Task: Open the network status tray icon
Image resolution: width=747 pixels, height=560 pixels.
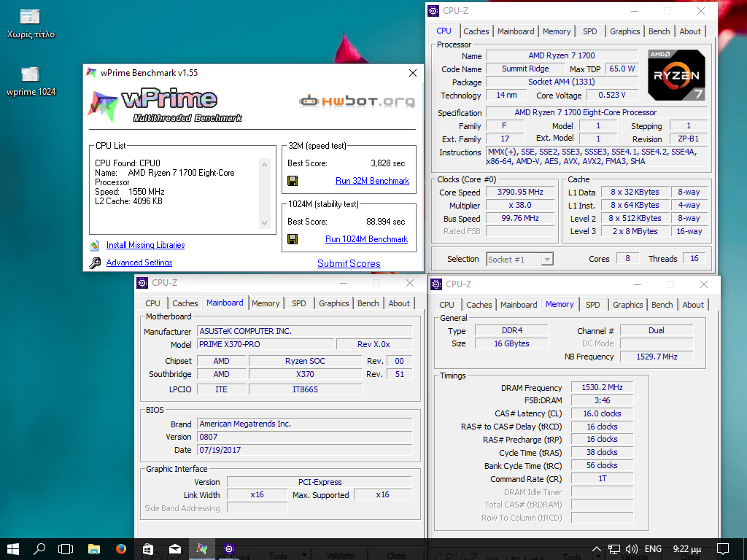Action: pos(614,549)
